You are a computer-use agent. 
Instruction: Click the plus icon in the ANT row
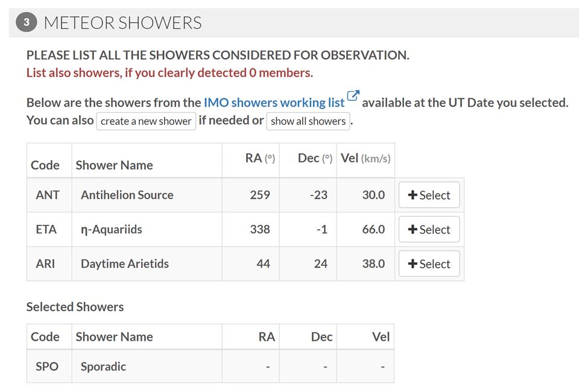pyautogui.click(x=413, y=195)
